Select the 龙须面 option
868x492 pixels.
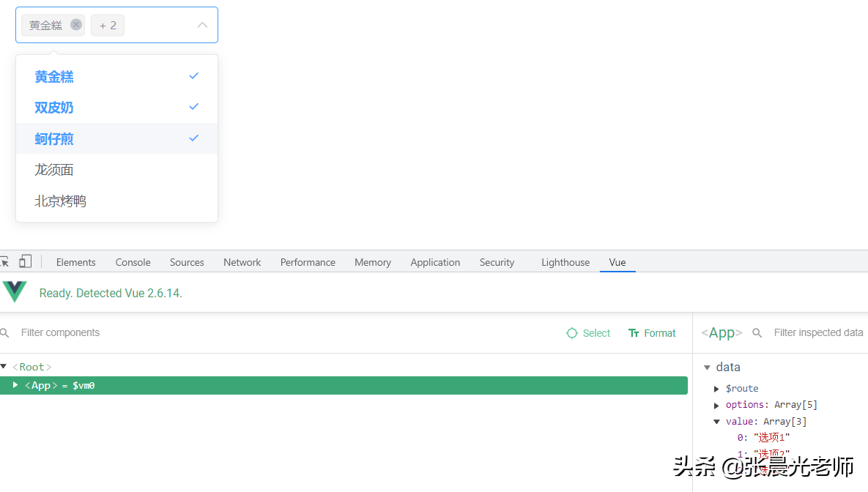(116, 170)
